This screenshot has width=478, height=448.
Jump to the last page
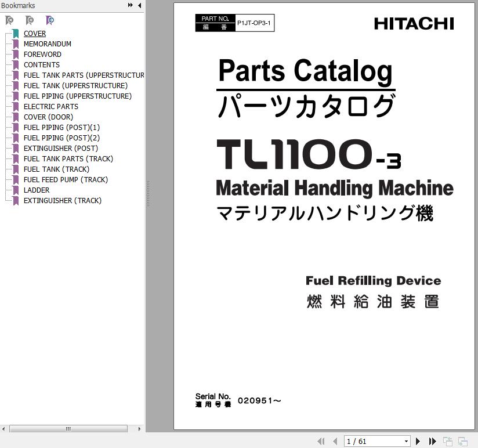432,442
